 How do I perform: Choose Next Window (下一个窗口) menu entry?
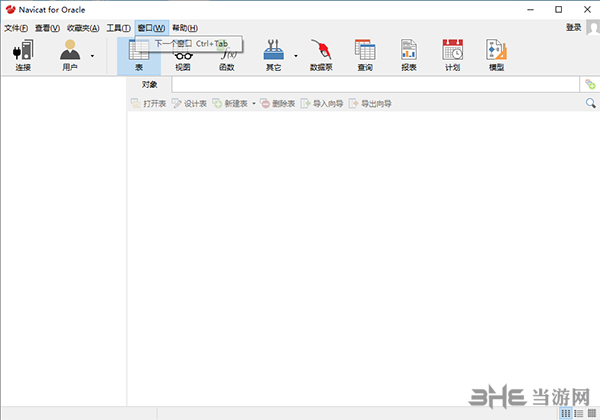click(x=189, y=44)
